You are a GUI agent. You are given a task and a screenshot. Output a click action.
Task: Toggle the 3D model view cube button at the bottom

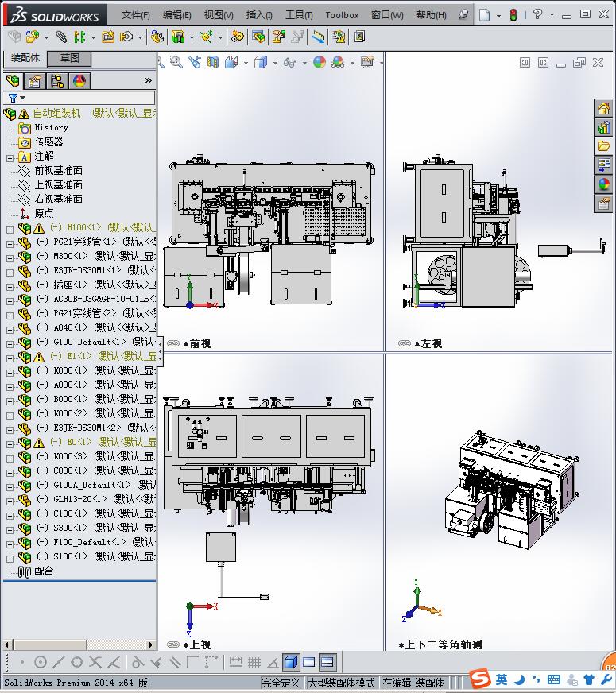[290, 662]
